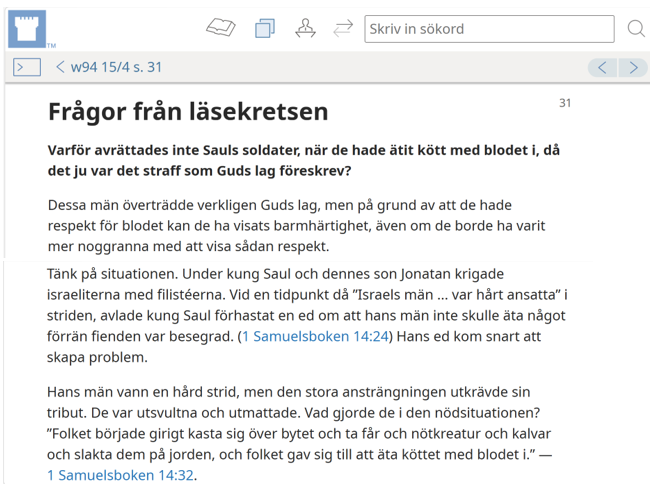Click the sync arrows icon
This screenshot has height=495, width=656.
[x=343, y=28]
